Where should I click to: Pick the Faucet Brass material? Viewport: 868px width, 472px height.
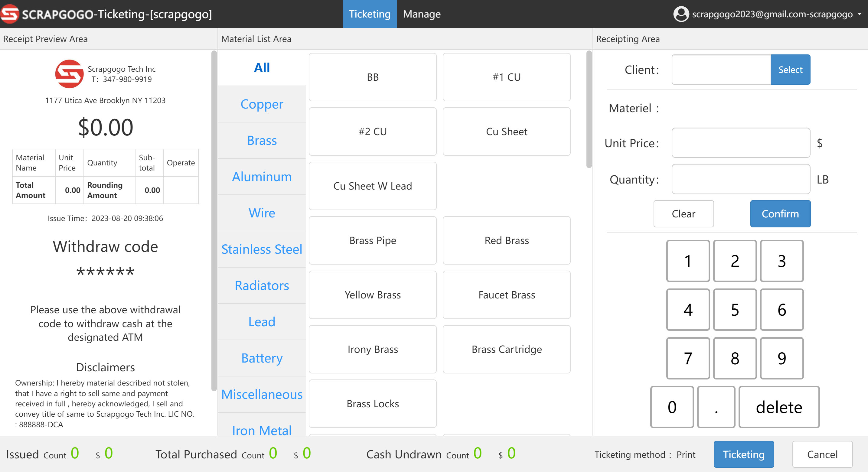click(x=507, y=295)
